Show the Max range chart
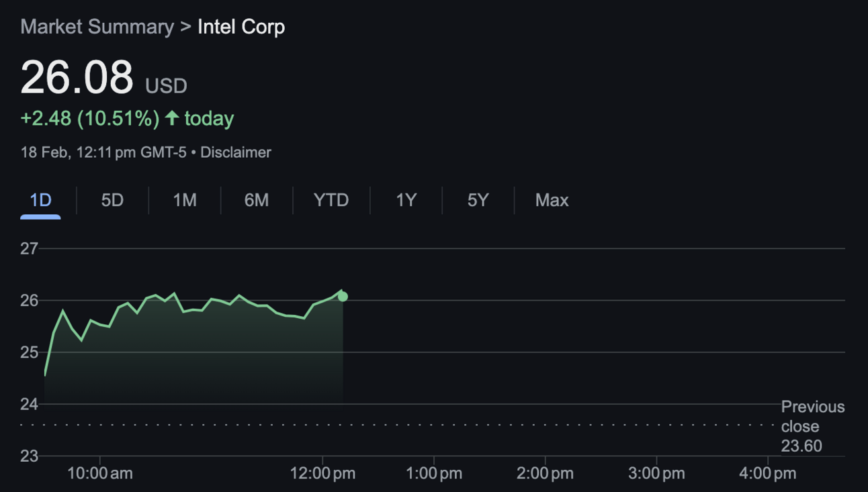The height and width of the screenshot is (492, 868). tap(552, 200)
